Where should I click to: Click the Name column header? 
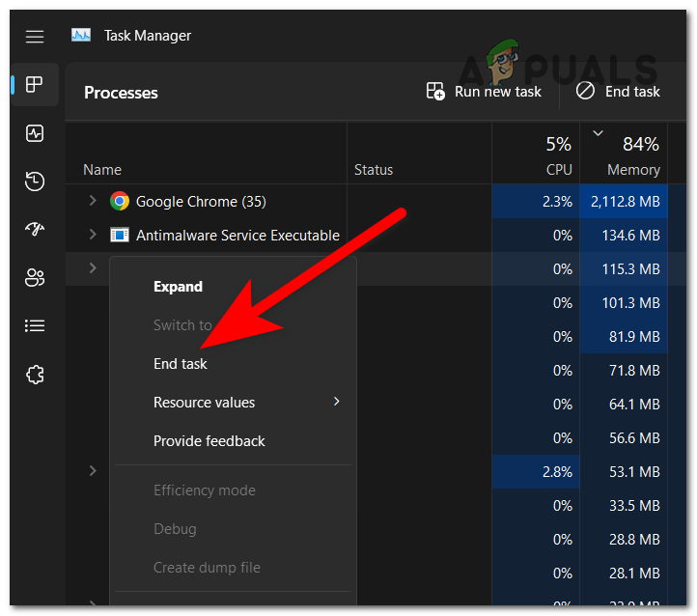click(x=102, y=170)
